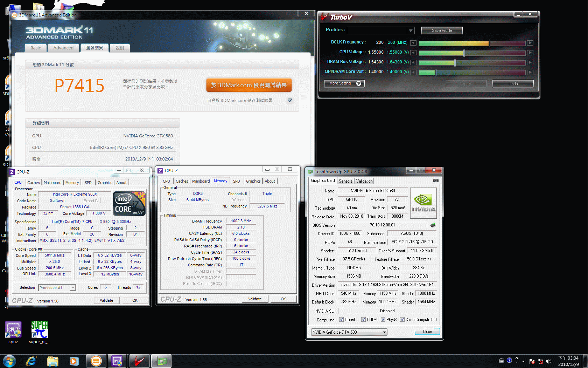Adjust DRAM Bus Voltage slider handle
Viewport: 588px width, 368px height.
[x=455, y=63]
